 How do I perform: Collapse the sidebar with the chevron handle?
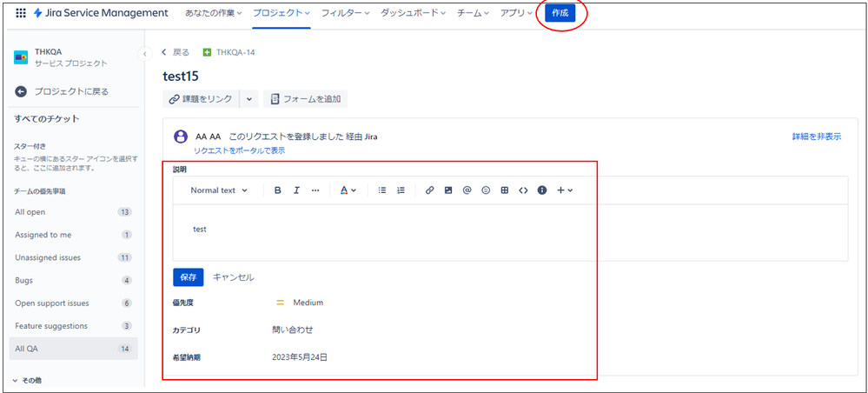(x=144, y=53)
